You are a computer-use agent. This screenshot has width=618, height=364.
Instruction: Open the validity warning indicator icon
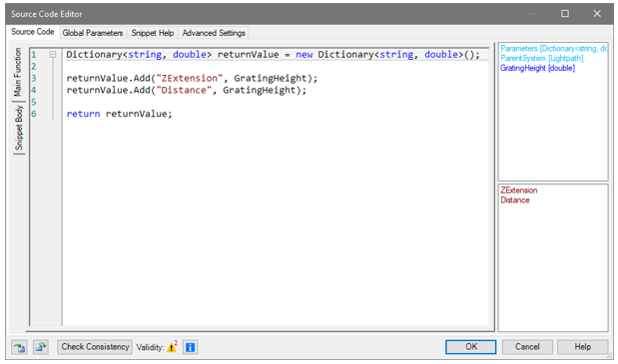[x=172, y=347]
